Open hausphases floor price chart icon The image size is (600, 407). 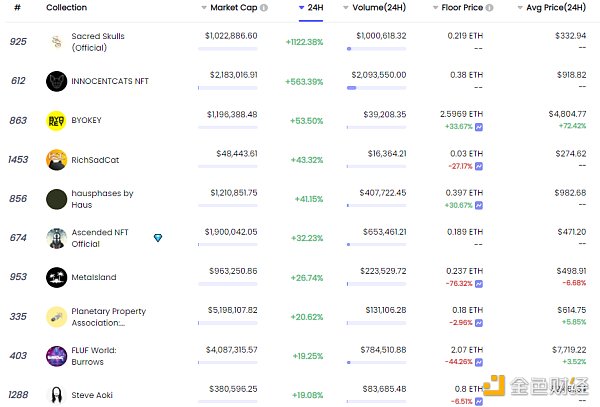click(479, 205)
